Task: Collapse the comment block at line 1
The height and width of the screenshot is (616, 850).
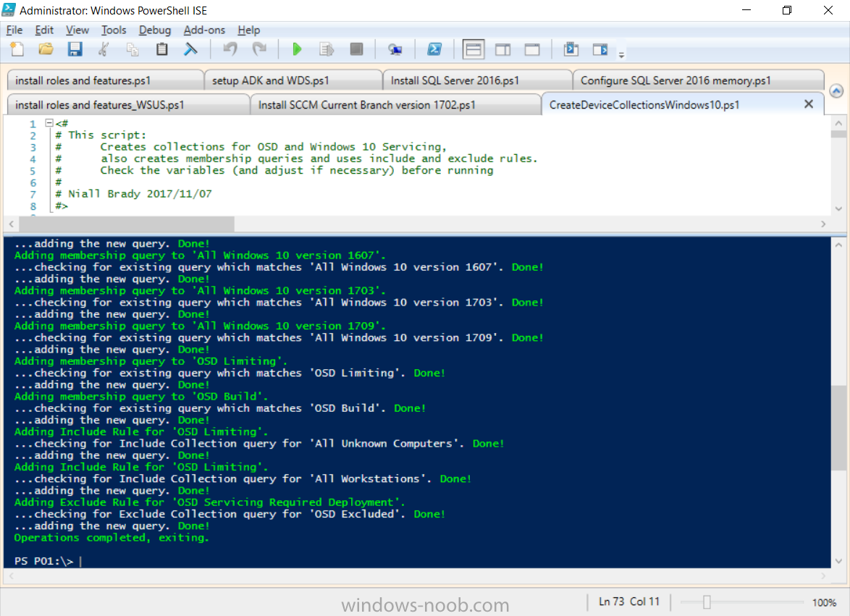Action: [49, 123]
